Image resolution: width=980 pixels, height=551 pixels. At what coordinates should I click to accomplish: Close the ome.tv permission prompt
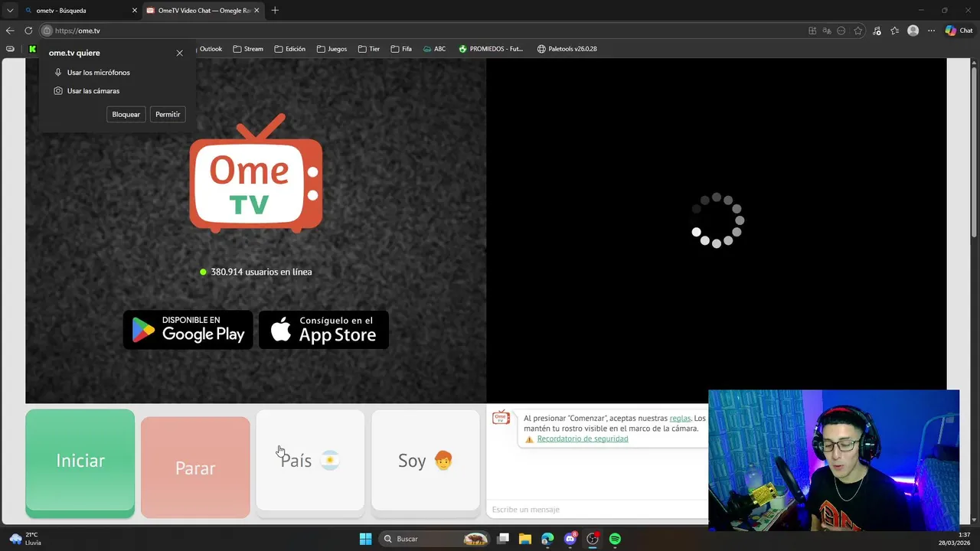[x=179, y=53]
